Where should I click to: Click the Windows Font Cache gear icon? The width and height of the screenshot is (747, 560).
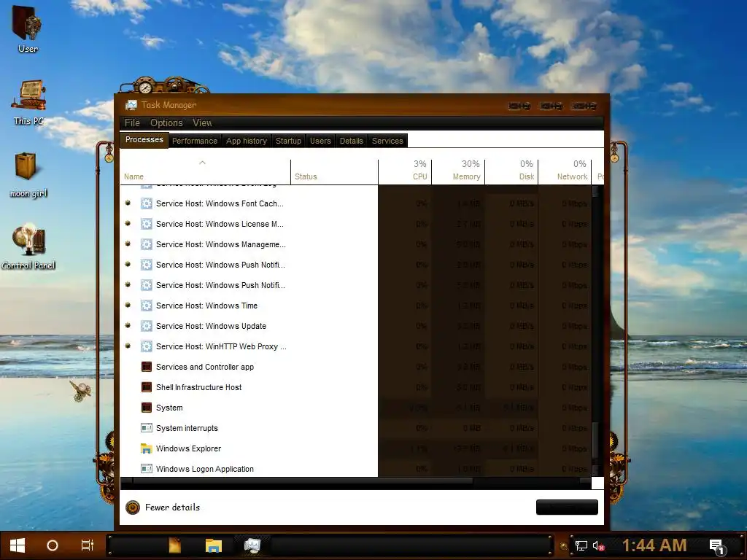(x=146, y=203)
